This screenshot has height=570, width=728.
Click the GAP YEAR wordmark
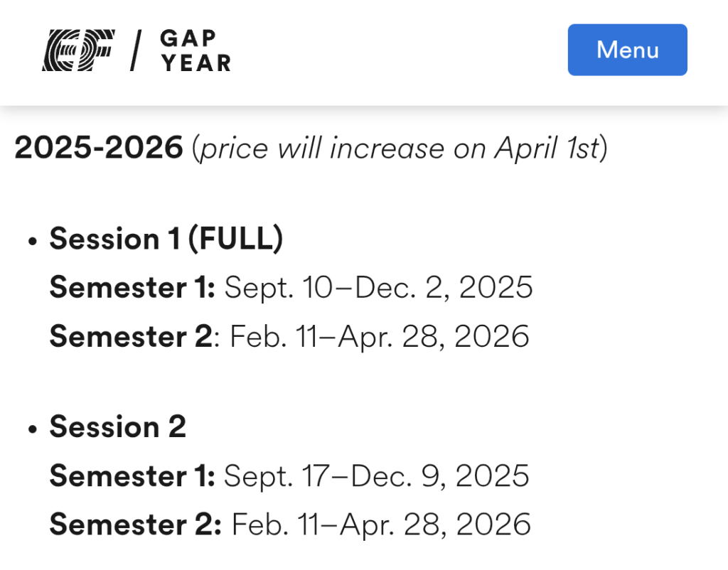pyautogui.click(x=196, y=50)
